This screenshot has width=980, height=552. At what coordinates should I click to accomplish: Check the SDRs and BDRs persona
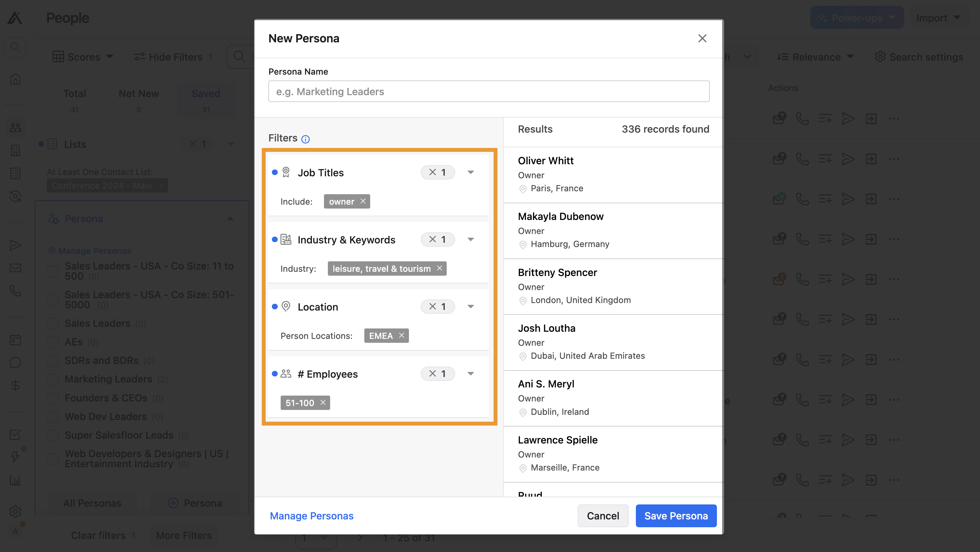pyautogui.click(x=53, y=360)
